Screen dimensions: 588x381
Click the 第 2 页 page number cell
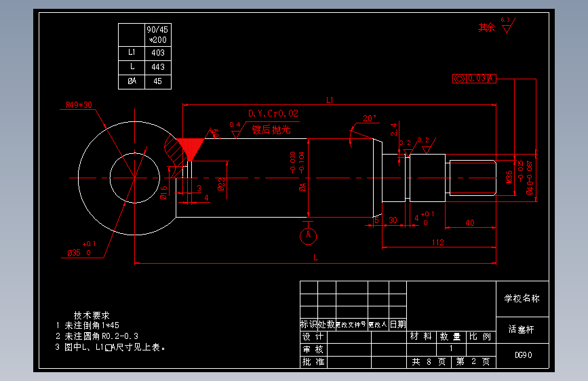[x=473, y=362]
